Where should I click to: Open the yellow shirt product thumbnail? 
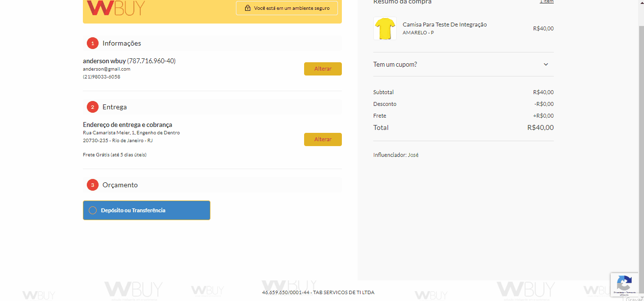(385, 28)
